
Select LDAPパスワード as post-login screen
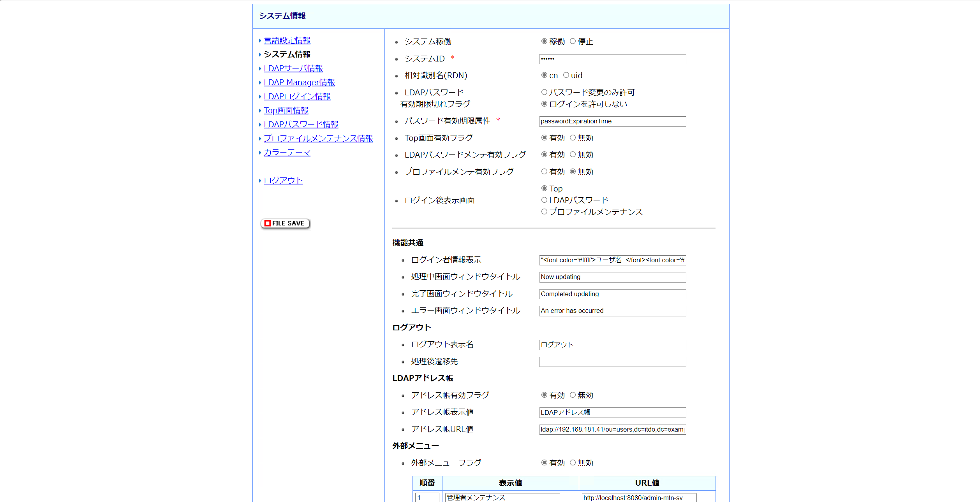pyautogui.click(x=544, y=200)
